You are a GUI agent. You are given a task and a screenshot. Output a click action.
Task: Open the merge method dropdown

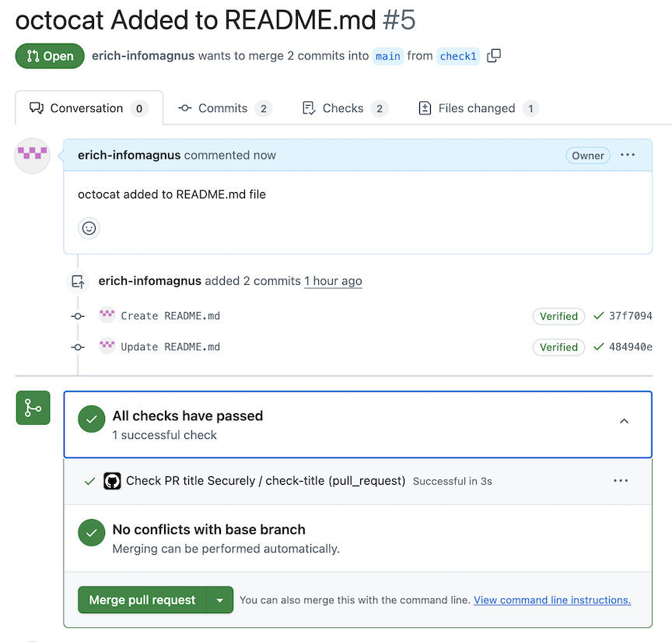click(x=220, y=600)
